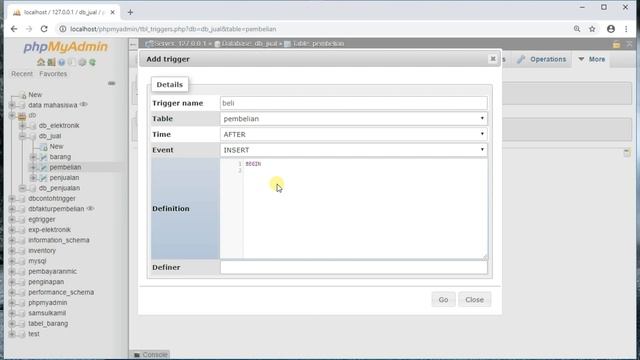Screen dimensions: 640x360
Task: Click the phpMyAdmin home icon
Action: pos(41,62)
